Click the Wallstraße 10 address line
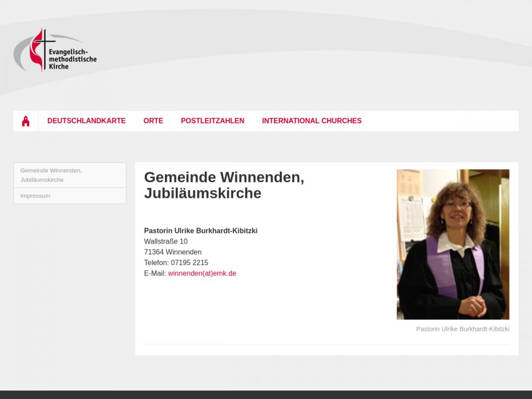532x399 pixels. pos(165,242)
